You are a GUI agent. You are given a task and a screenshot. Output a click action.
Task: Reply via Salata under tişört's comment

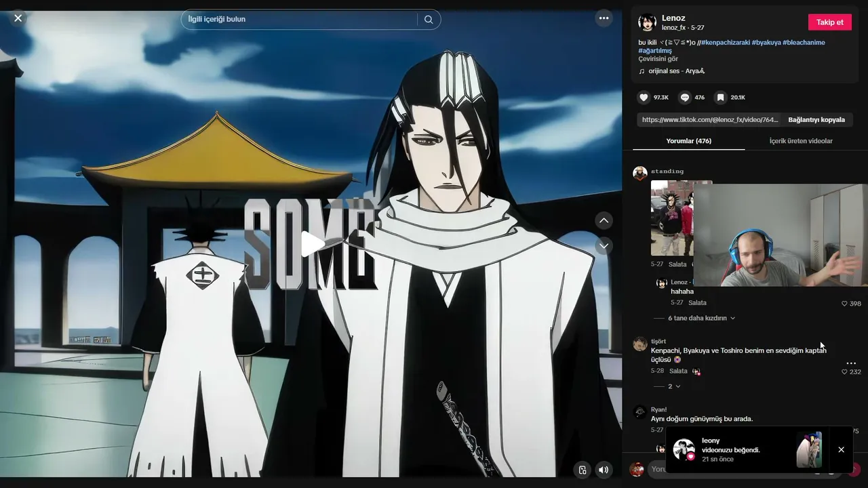678,371
